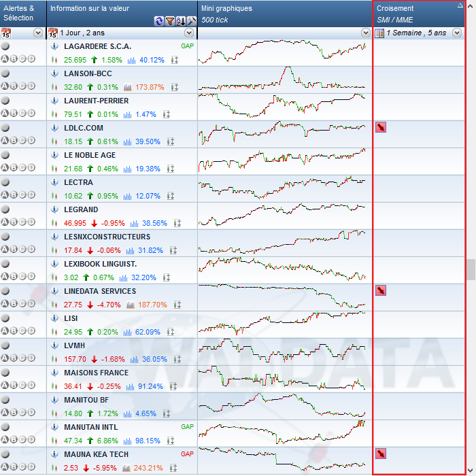Click red crossing signal for MAUNA KEA TECH
This screenshot has height=476, width=476.
coord(381,454)
